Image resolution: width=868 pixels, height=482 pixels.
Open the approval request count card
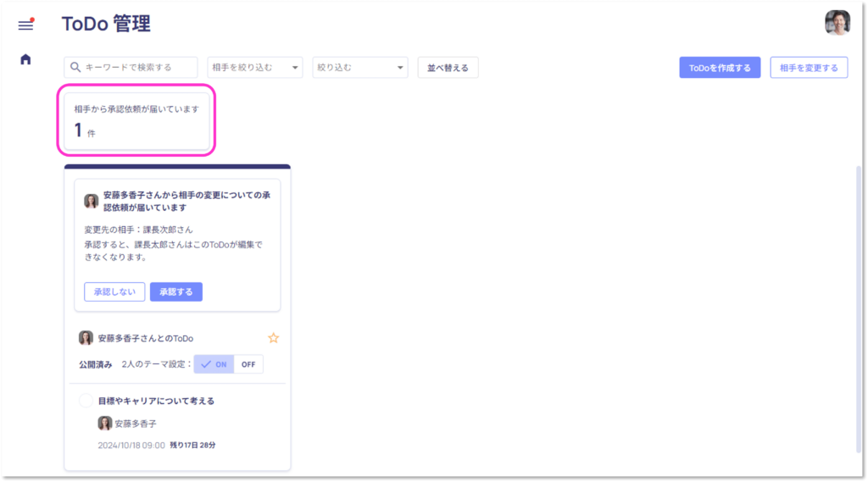136,120
